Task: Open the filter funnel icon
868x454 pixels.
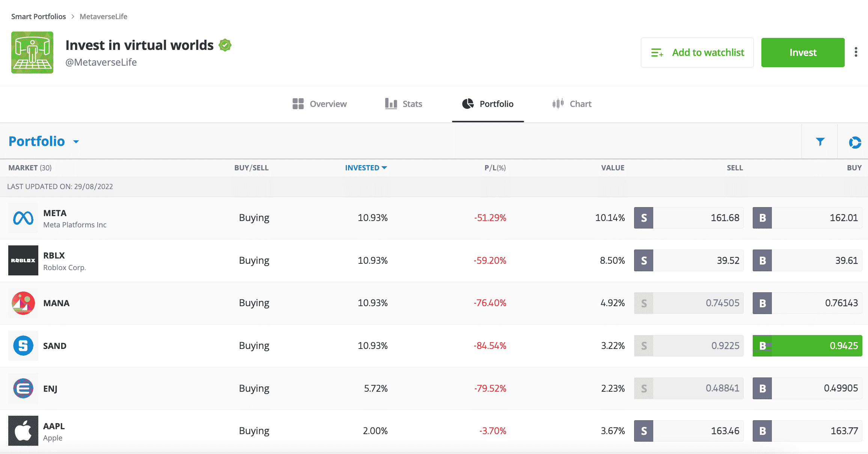Action: (820, 141)
